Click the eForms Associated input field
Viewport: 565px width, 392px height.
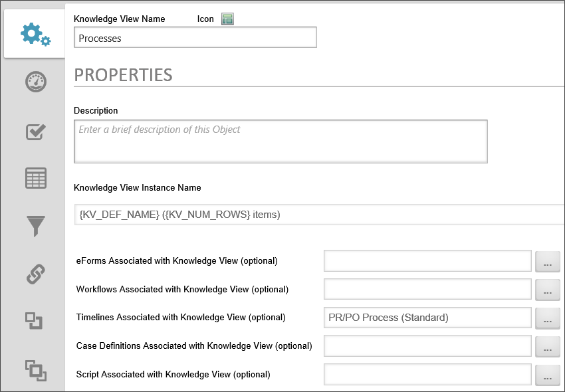(x=427, y=261)
